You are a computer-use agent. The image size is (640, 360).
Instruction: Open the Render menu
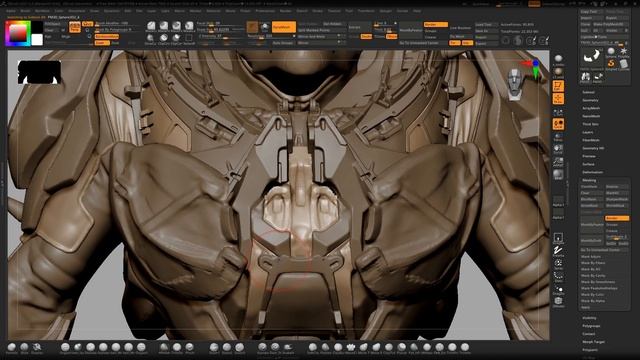pyautogui.click(x=285, y=11)
